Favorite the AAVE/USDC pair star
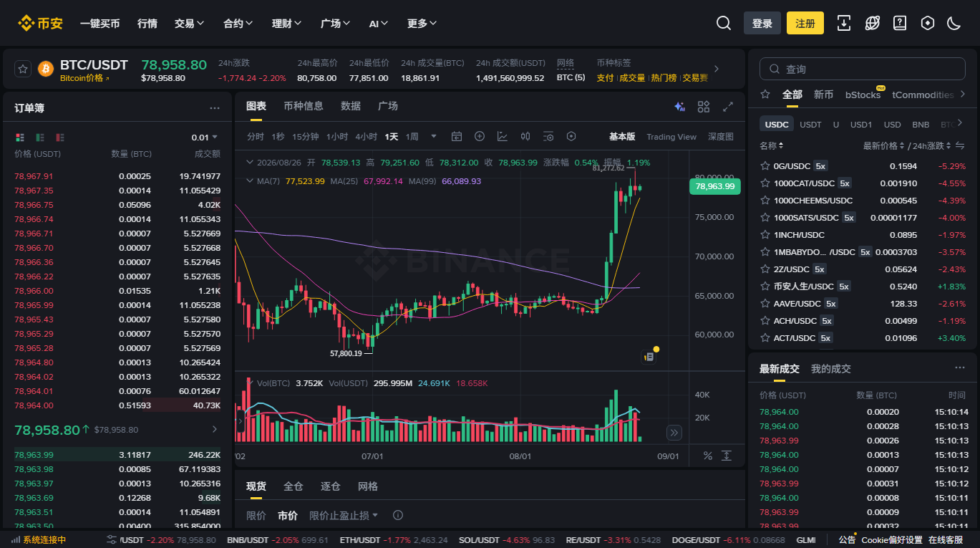980x548 pixels. (765, 304)
